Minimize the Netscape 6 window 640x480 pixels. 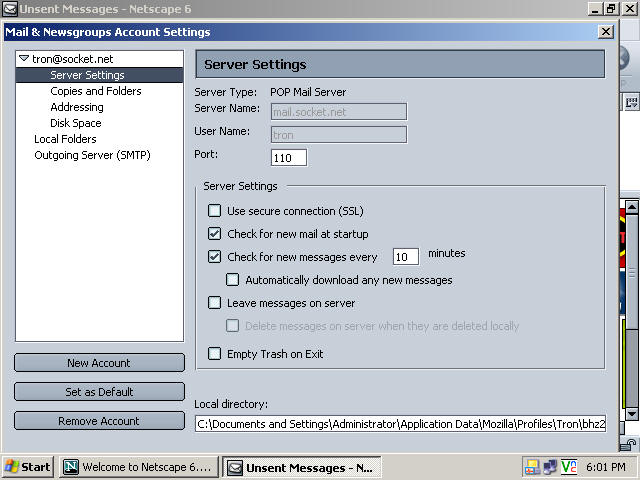point(595,9)
